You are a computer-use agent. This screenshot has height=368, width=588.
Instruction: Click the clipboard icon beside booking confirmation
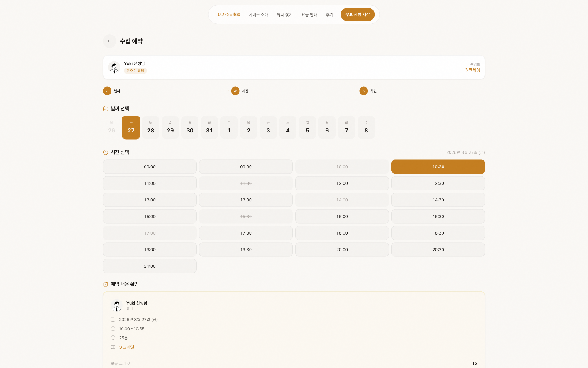tap(106, 284)
